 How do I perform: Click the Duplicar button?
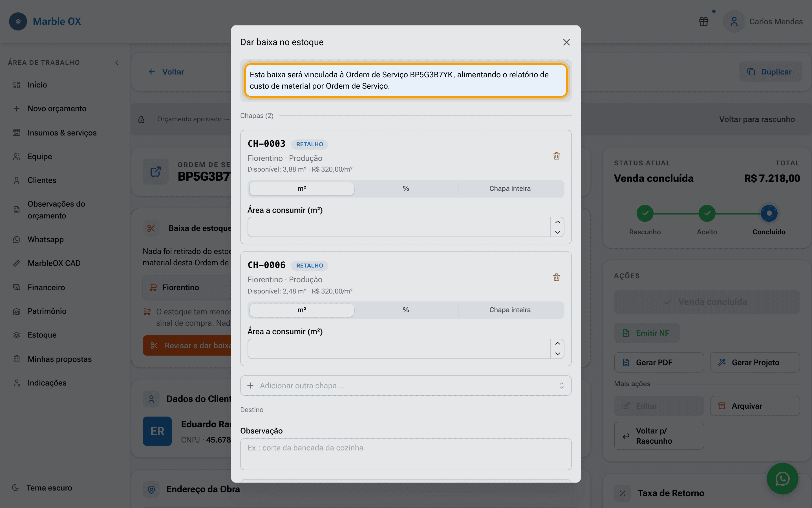[770, 72]
